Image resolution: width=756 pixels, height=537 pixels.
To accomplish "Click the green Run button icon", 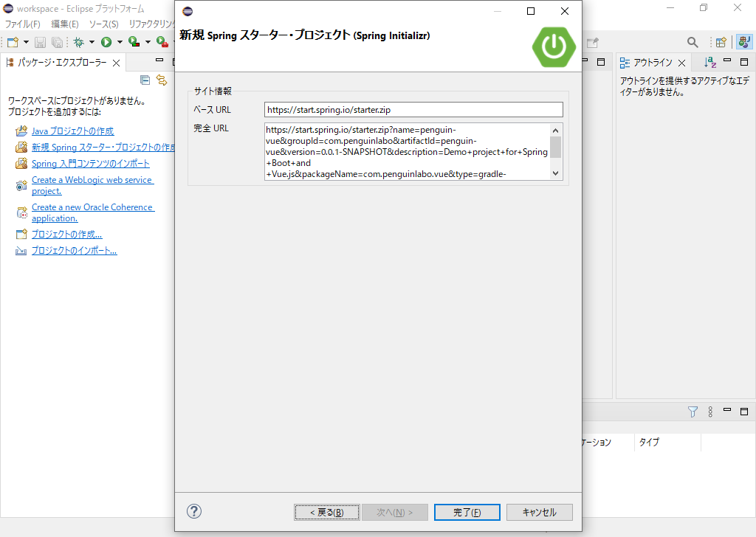I will (106, 42).
